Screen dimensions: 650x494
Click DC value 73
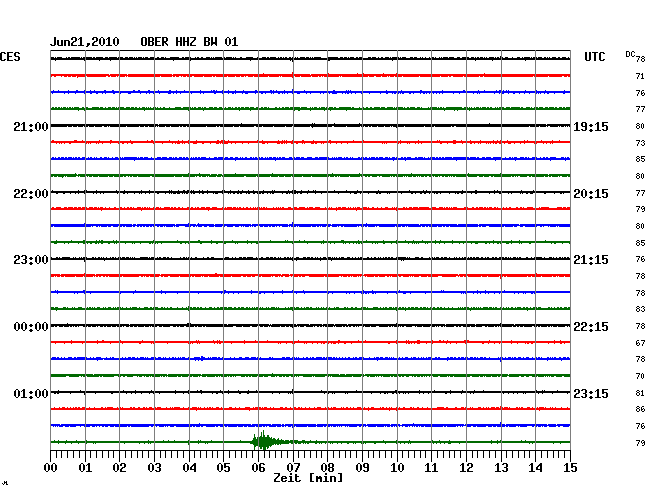point(640,143)
